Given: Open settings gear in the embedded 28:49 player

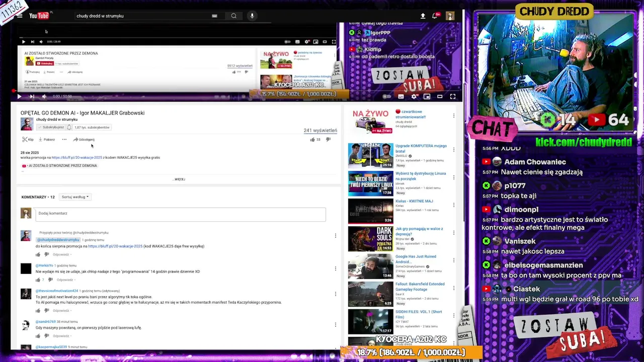Looking at the screenshot, I should [x=306, y=42].
